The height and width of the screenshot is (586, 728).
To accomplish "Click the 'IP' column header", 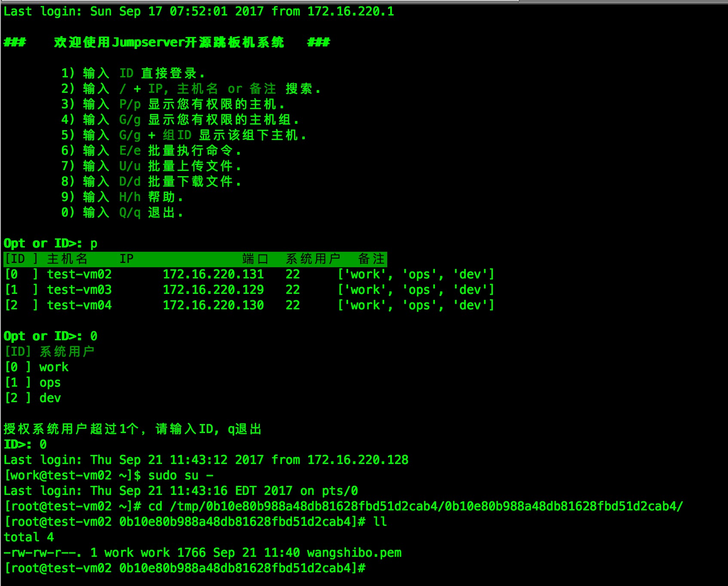I will 126,259.
